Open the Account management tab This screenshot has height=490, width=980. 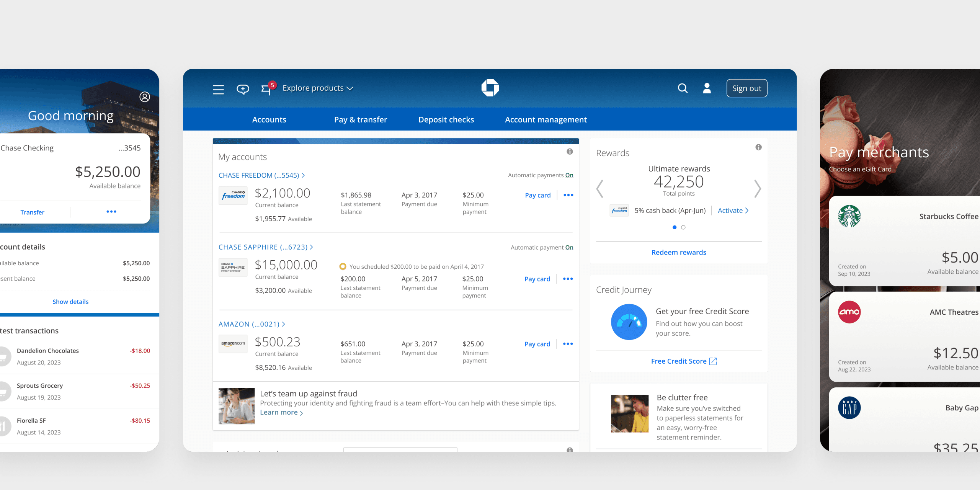coord(546,119)
